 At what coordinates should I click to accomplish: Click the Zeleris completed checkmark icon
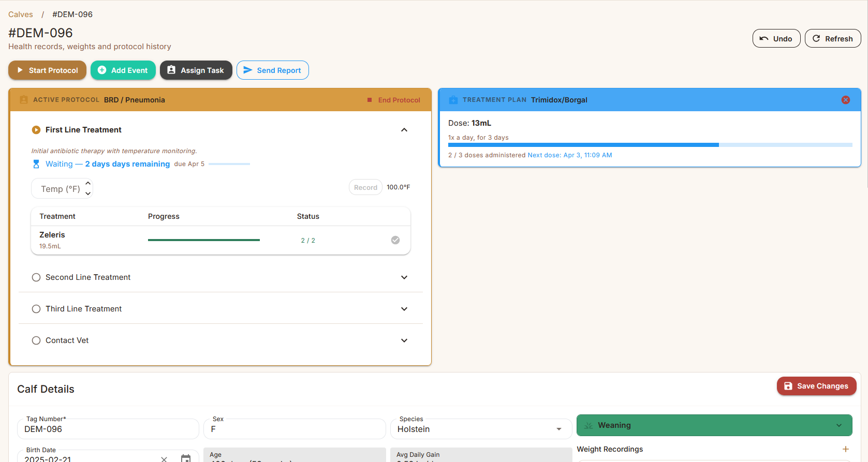(x=395, y=240)
